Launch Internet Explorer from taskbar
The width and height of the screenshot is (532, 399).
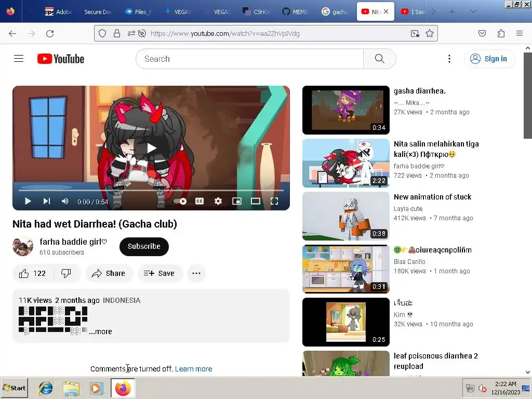point(46,388)
